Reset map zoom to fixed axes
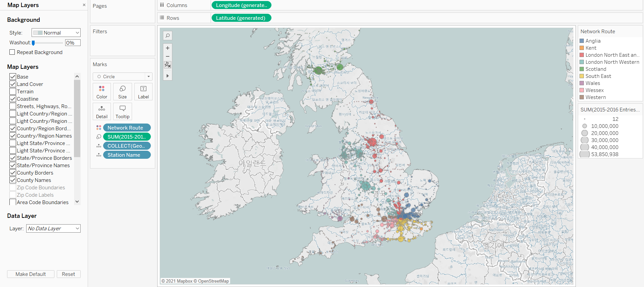This screenshot has width=644, height=287. (168, 65)
